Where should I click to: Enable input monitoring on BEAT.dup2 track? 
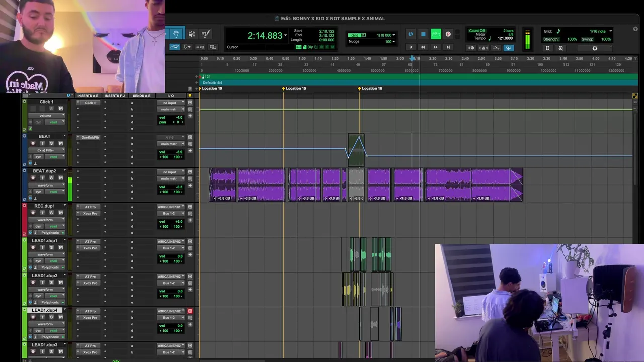point(42,178)
